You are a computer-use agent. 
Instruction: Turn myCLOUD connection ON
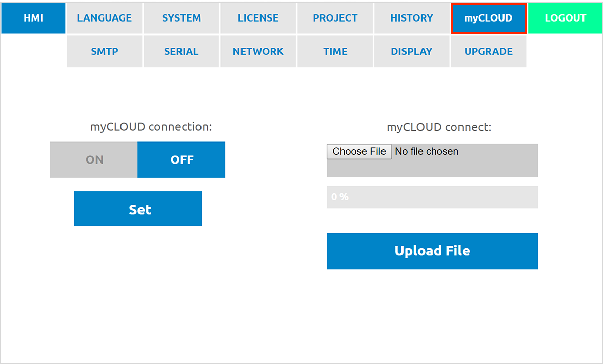[94, 160]
